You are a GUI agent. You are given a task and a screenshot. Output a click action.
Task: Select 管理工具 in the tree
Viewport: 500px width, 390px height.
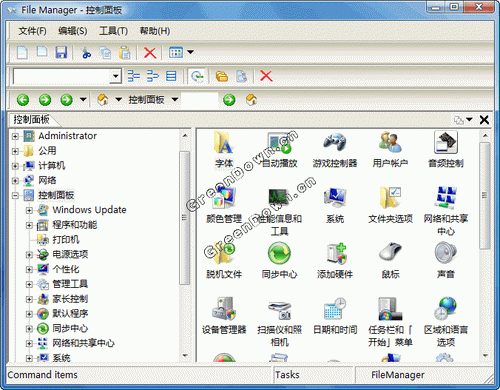(x=70, y=284)
